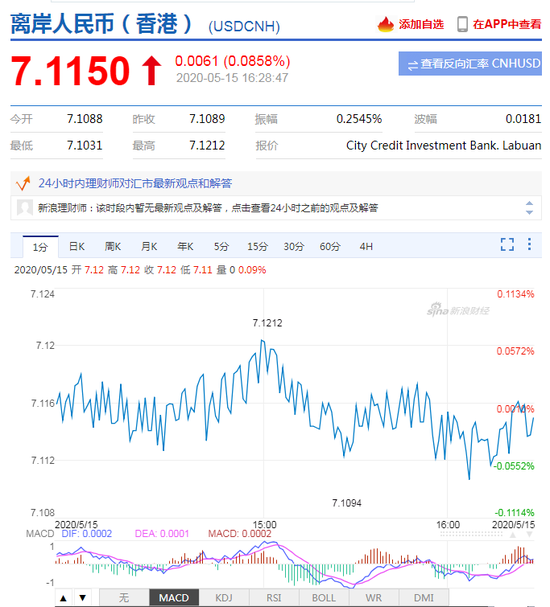The image size is (550, 607).
Task: Click the advisor avatar thumbnail
Action: coord(25,208)
